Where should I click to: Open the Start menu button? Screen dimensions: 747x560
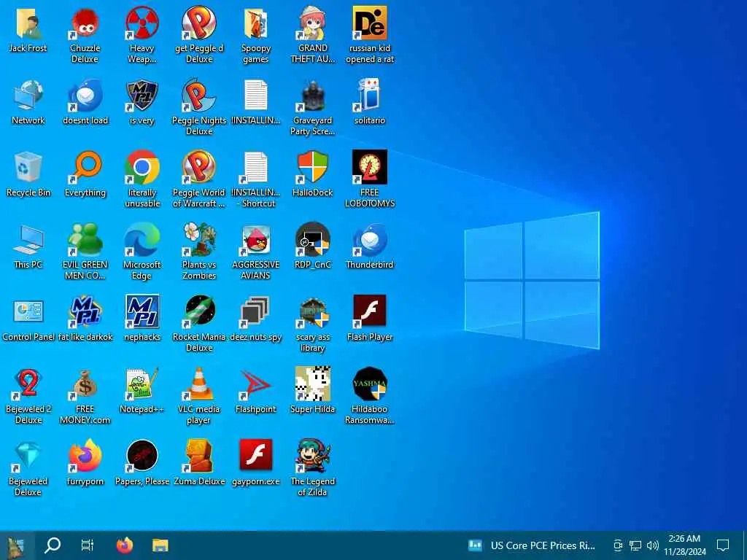(x=16, y=545)
